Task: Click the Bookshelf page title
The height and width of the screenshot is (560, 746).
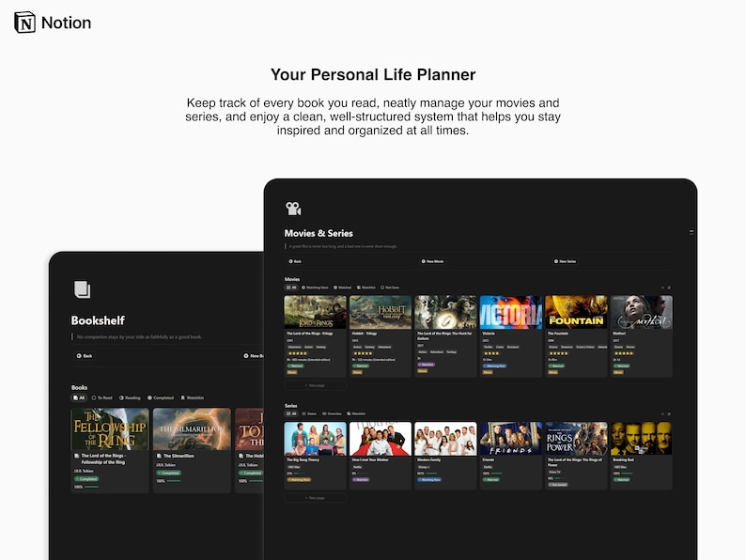Action: point(98,320)
